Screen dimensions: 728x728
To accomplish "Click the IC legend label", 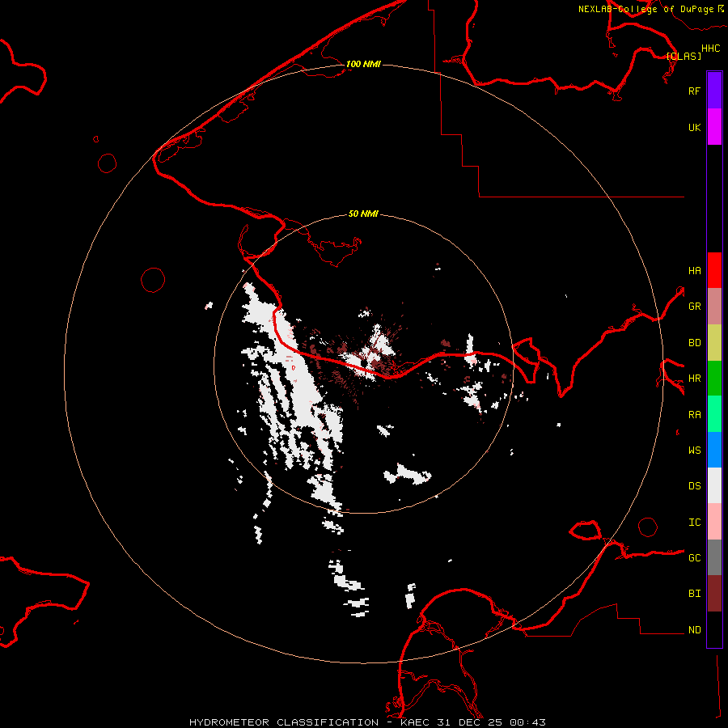I will coord(694,523).
